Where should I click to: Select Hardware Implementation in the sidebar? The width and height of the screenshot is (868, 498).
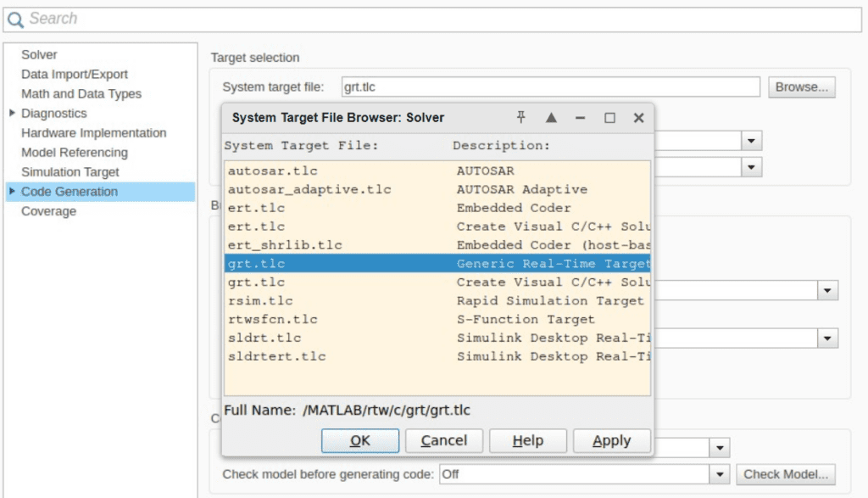[93, 132]
